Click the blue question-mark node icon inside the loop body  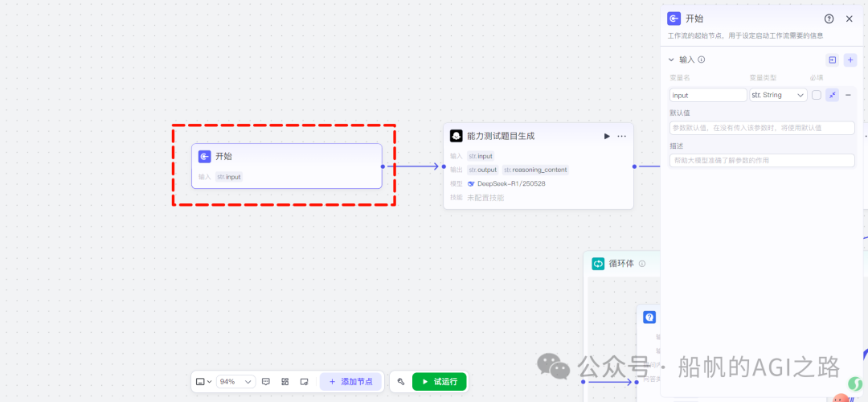(649, 318)
